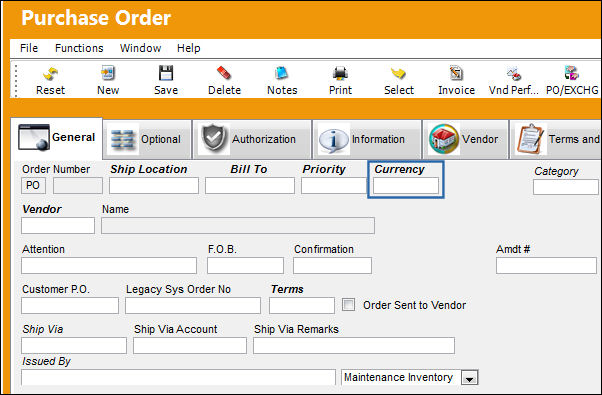Screen dimensions: 602x395
Task: Click the Issued By input field
Action: (179, 378)
